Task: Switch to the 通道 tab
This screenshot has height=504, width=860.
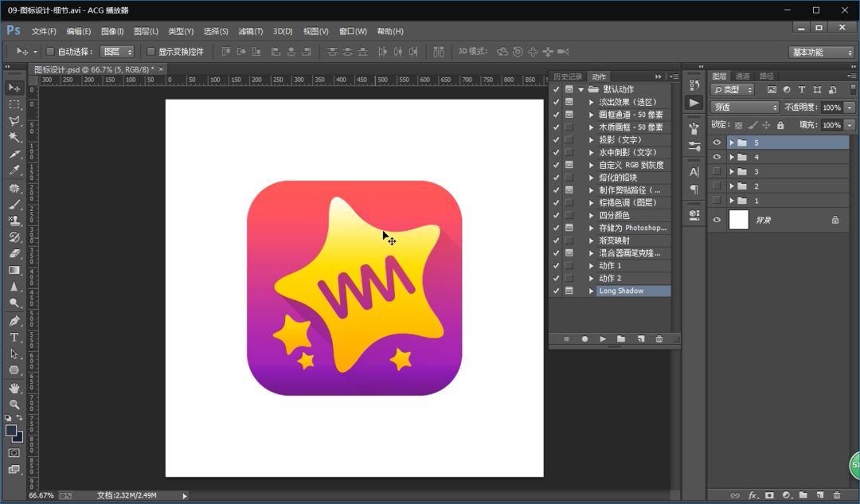Action: pyautogui.click(x=742, y=76)
